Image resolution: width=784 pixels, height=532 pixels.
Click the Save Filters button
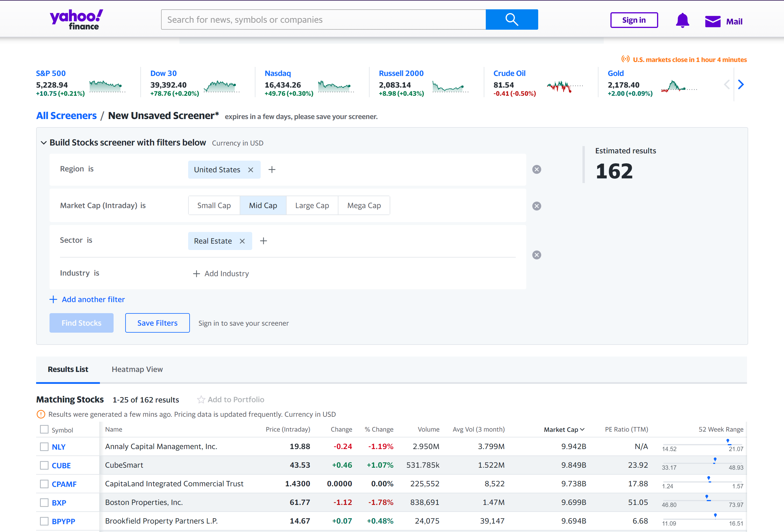157,323
